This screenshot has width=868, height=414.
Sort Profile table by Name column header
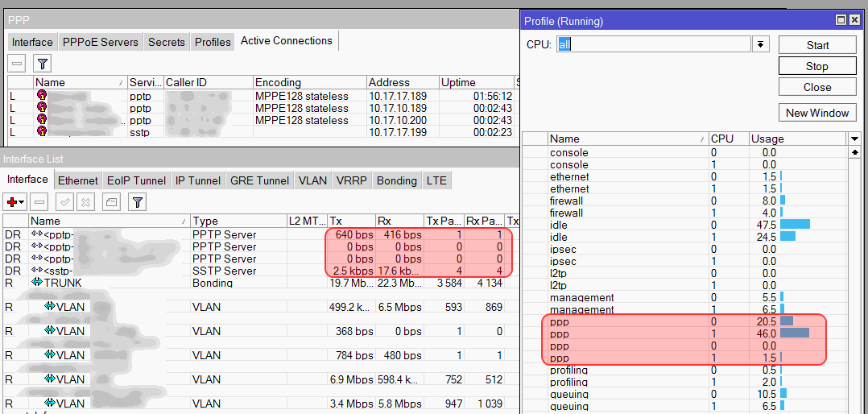tap(628, 139)
